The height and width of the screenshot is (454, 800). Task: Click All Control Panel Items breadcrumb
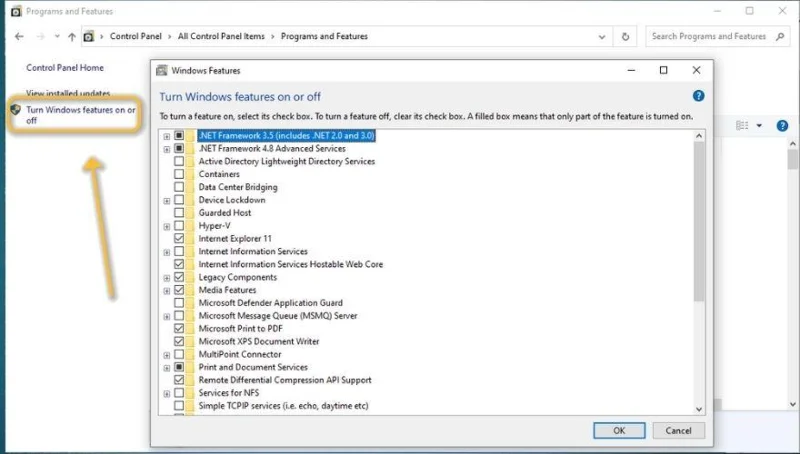(221, 36)
